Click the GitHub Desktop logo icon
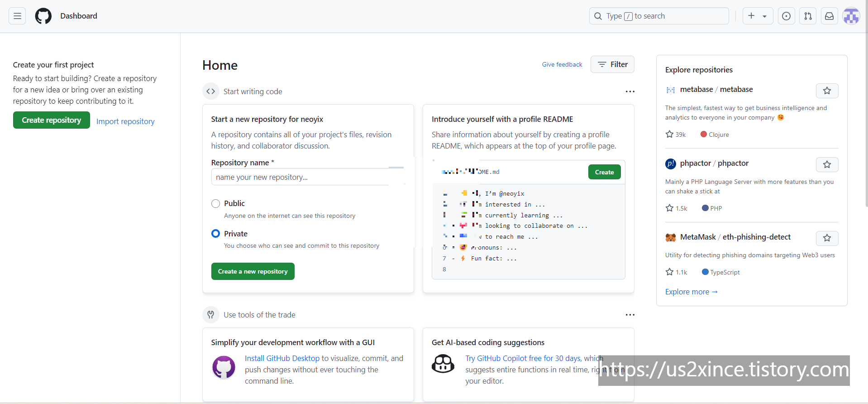Image resolution: width=868 pixels, height=404 pixels. tap(224, 367)
